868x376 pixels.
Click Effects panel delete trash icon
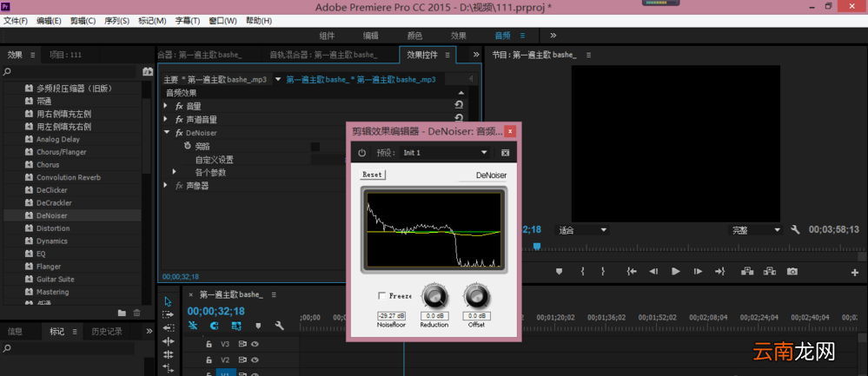[136, 313]
